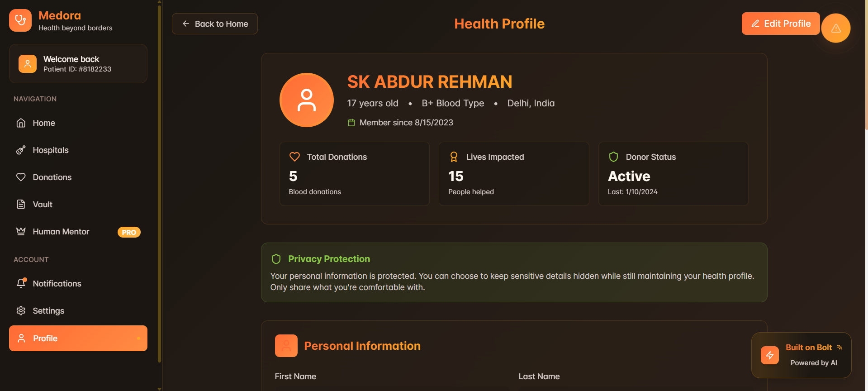Open Notifications in the Account section

[x=78, y=284]
